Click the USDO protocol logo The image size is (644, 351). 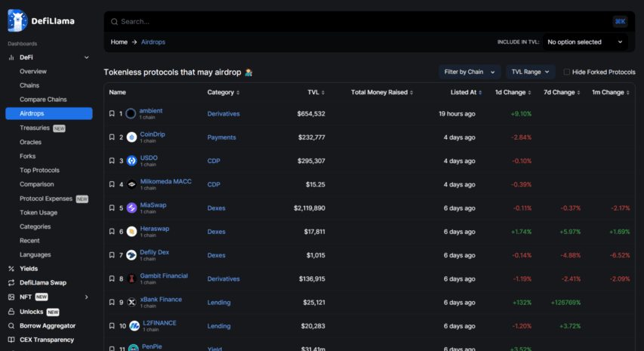pos(131,161)
